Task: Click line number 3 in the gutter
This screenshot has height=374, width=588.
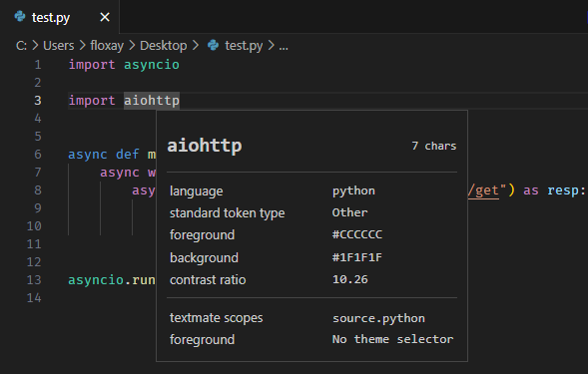Action: pos(38,101)
